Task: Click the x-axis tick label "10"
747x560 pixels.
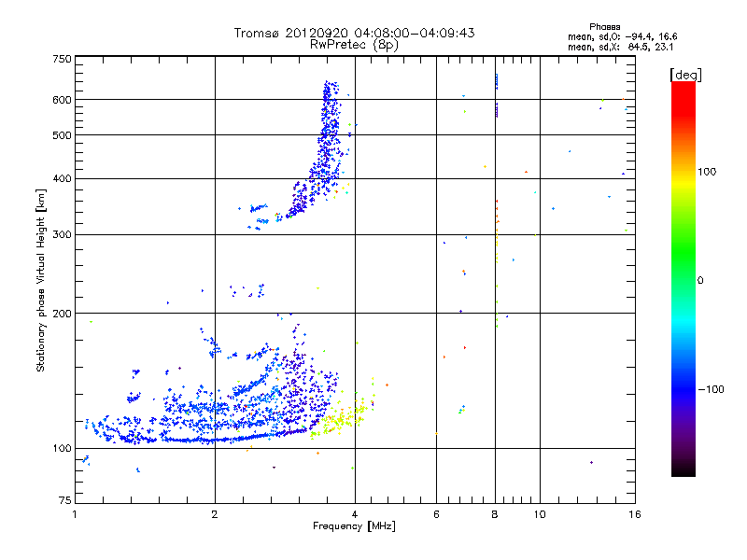Action: [540, 514]
